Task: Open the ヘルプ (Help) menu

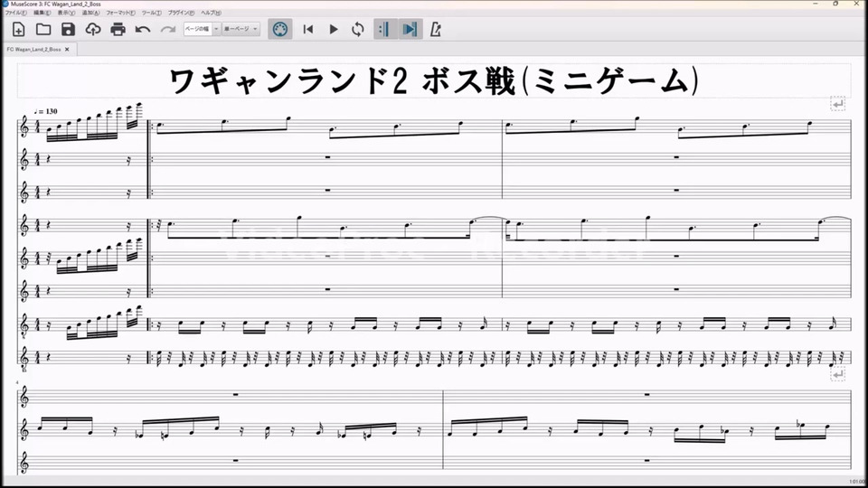Action: [x=211, y=12]
